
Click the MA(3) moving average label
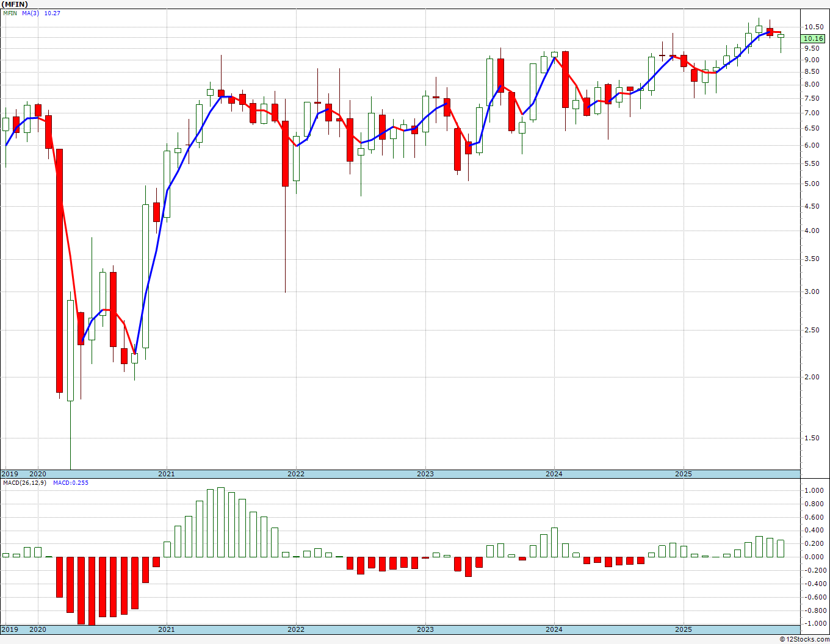pos(30,13)
